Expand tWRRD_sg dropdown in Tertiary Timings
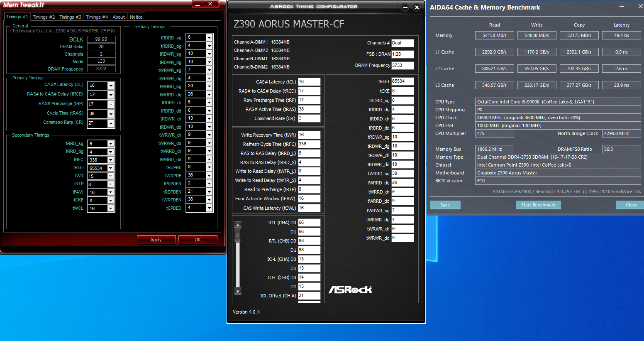 click(x=209, y=86)
